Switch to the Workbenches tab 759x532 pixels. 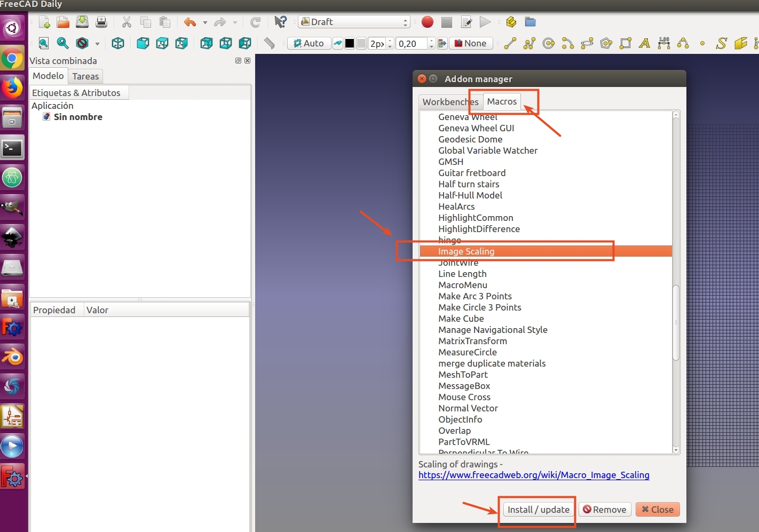[x=450, y=102]
